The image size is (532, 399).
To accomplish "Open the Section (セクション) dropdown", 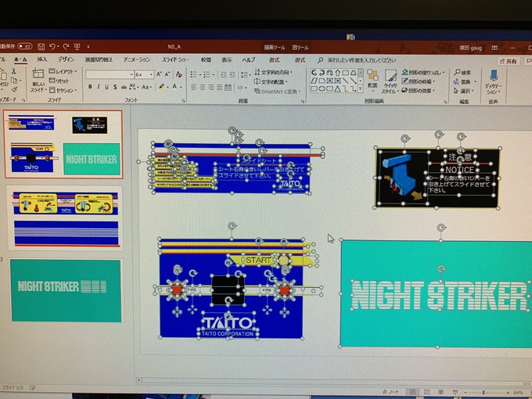I will click(63, 90).
